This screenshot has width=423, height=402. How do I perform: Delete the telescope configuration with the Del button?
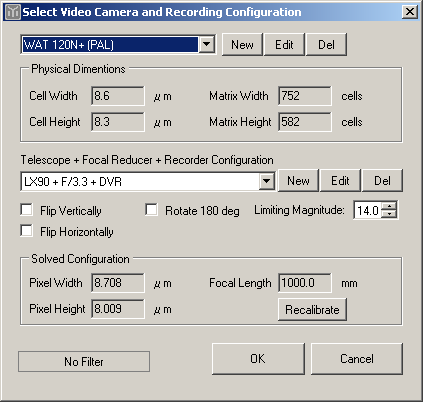tap(382, 181)
